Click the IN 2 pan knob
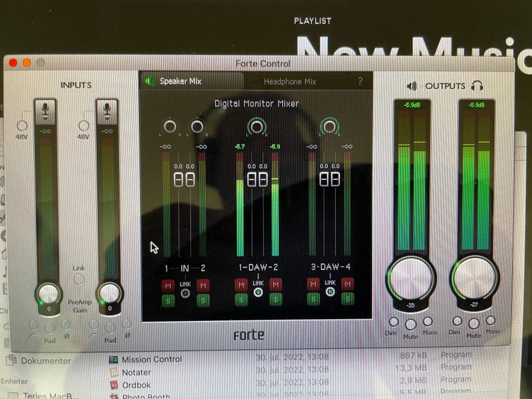This screenshot has height=399, width=532. point(197,126)
